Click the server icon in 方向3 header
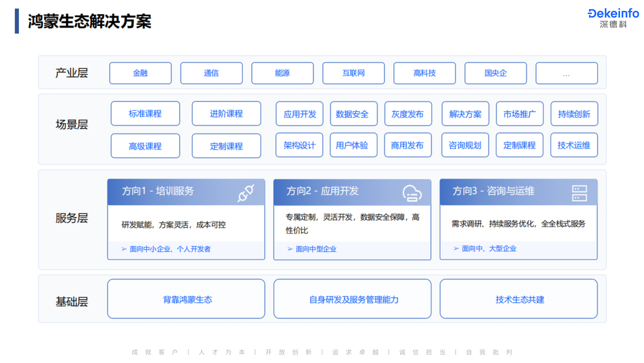 click(579, 193)
